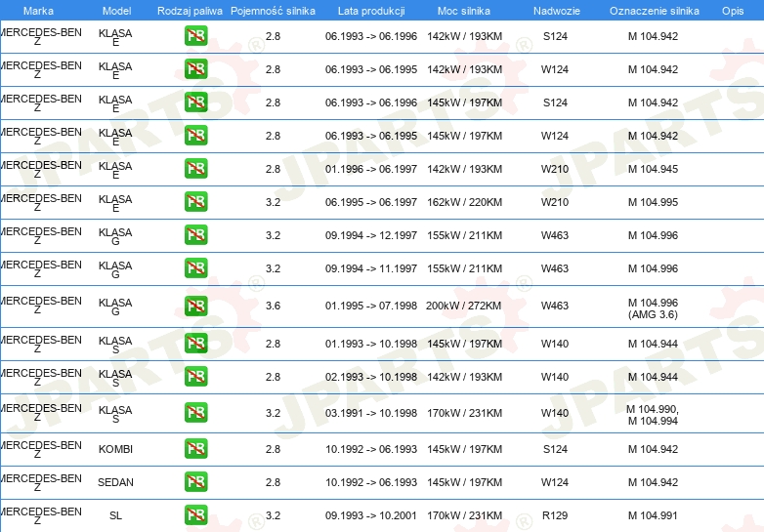
Task: Click the 06.1995 -> 06.1997 production years cell
Action: pos(371,202)
